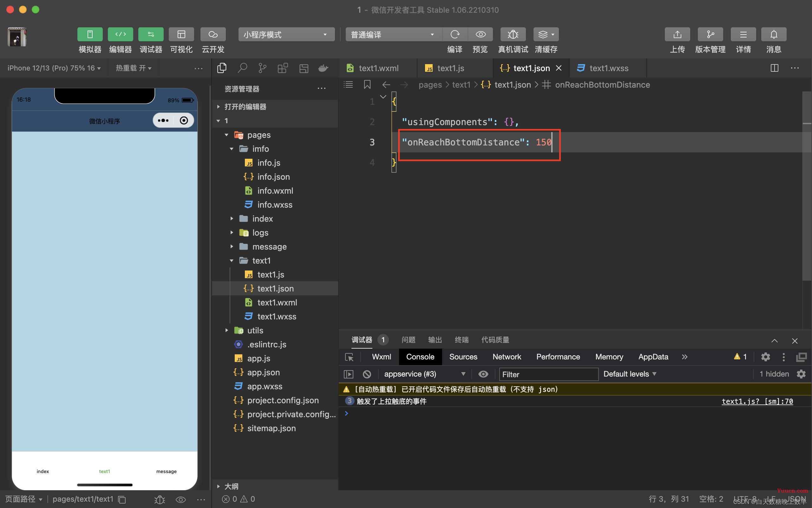Viewport: 812px width, 508px height.
Task: Expand the message folder
Action: pos(275,247)
